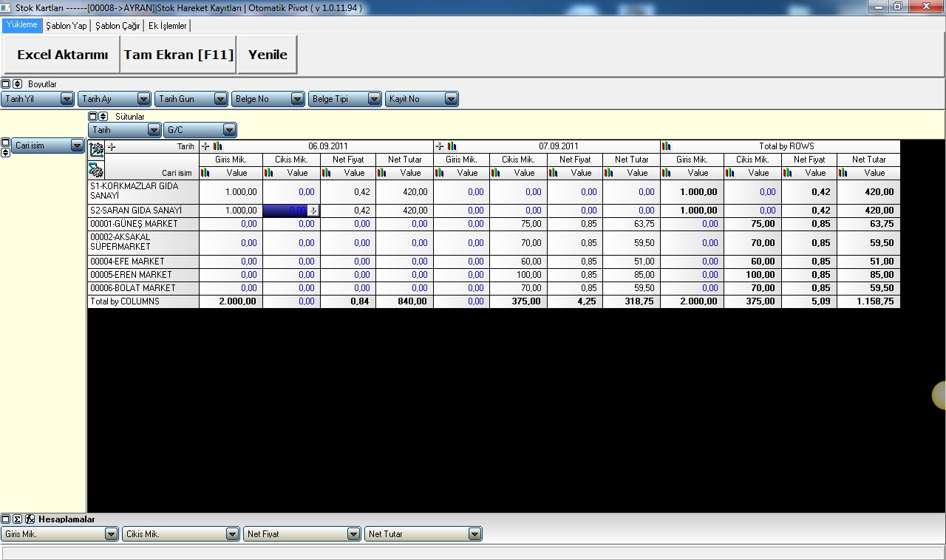Switch to the Şablon Yap tab
Viewport: 946px width, 560px height.
(x=67, y=26)
